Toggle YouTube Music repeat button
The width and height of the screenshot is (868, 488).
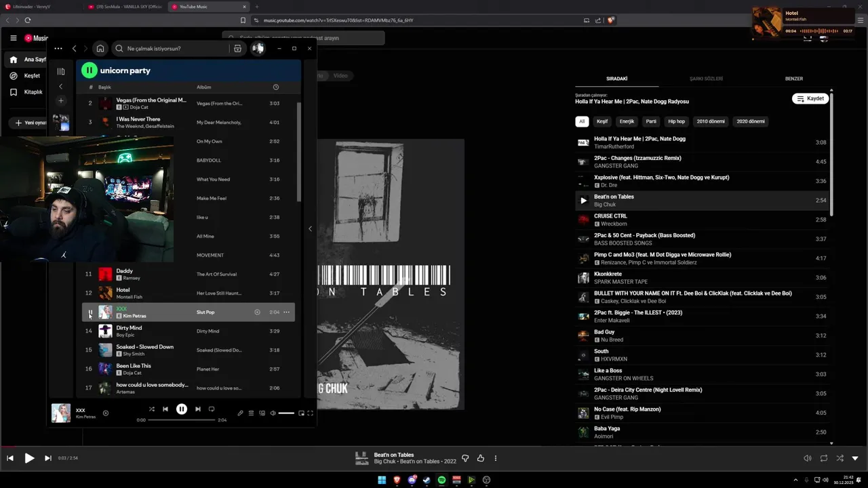824,458
